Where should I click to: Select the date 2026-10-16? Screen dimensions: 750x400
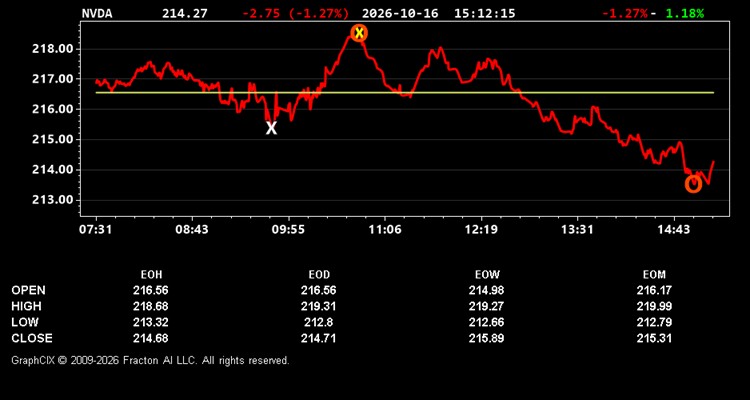(x=400, y=13)
